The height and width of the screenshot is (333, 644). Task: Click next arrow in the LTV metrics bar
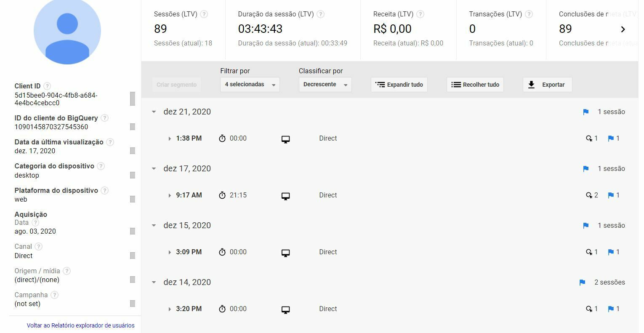coord(623,29)
